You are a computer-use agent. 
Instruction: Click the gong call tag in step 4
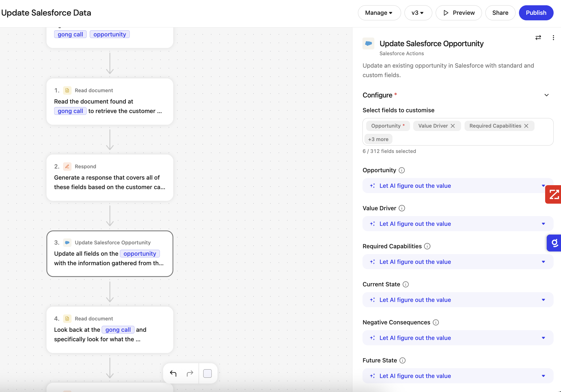(118, 330)
